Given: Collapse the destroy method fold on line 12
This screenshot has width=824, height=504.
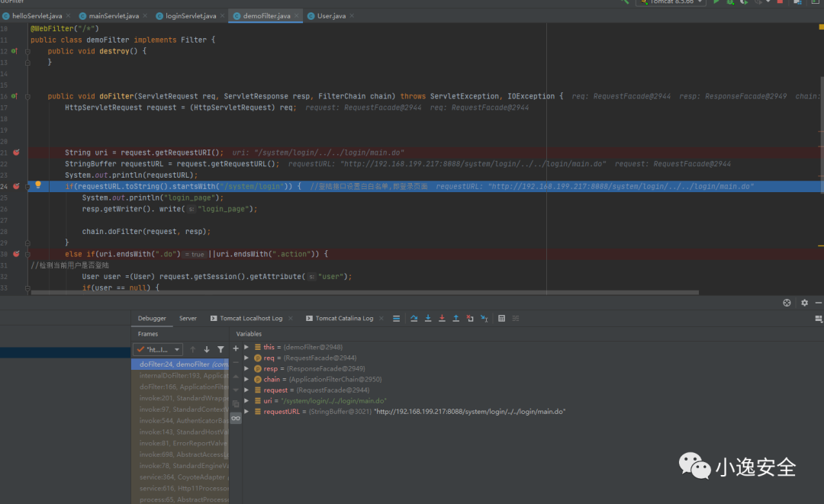Looking at the screenshot, I should click(x=27, y=51).
